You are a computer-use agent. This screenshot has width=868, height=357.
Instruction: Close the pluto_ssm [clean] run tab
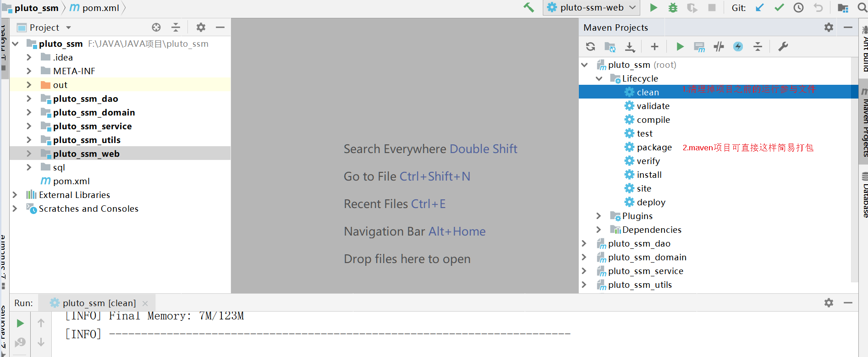point(145,303)
